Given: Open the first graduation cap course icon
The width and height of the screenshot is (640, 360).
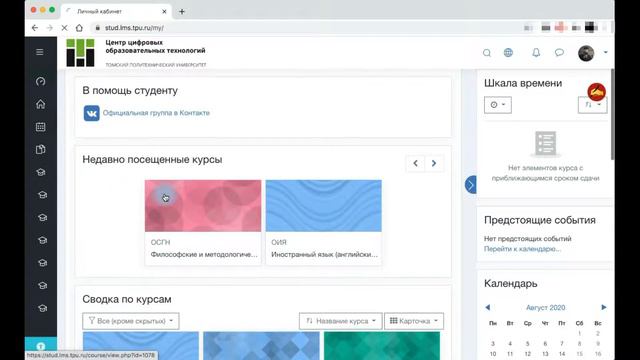Looking at the screenshot, I should [40, 172].
